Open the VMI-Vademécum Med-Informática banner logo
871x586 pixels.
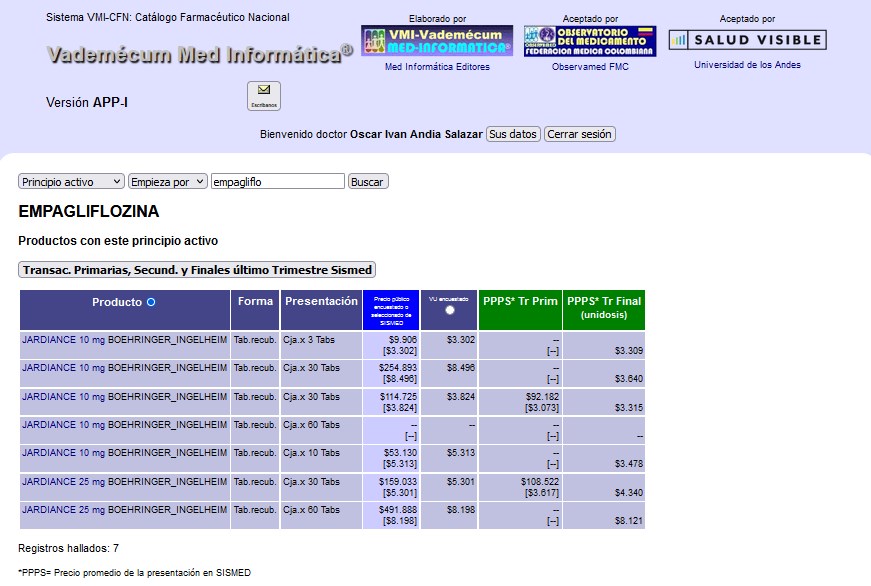(437, 41)
